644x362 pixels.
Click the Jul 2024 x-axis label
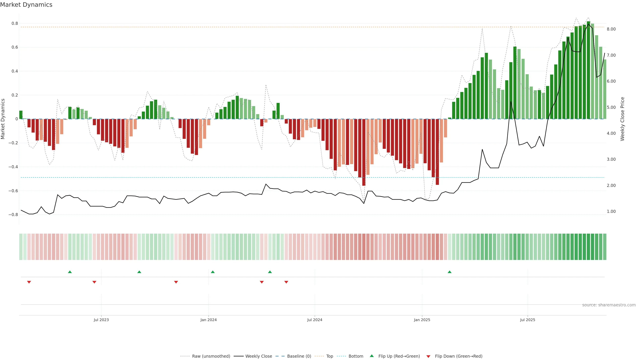point(314,320)
